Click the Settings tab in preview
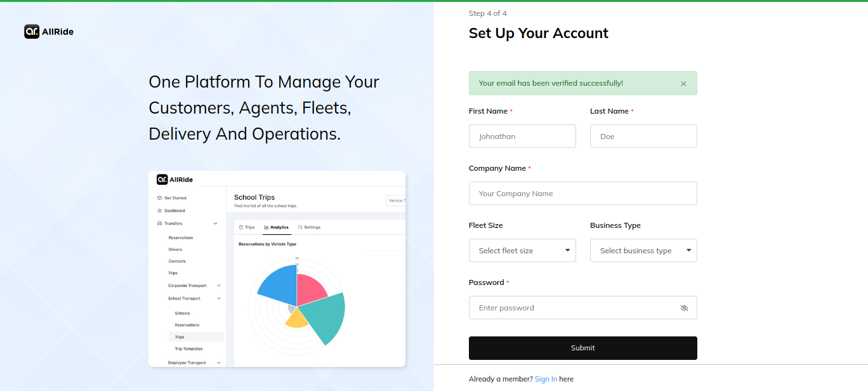This screenshot has width=868, height=391. (310, 227)
